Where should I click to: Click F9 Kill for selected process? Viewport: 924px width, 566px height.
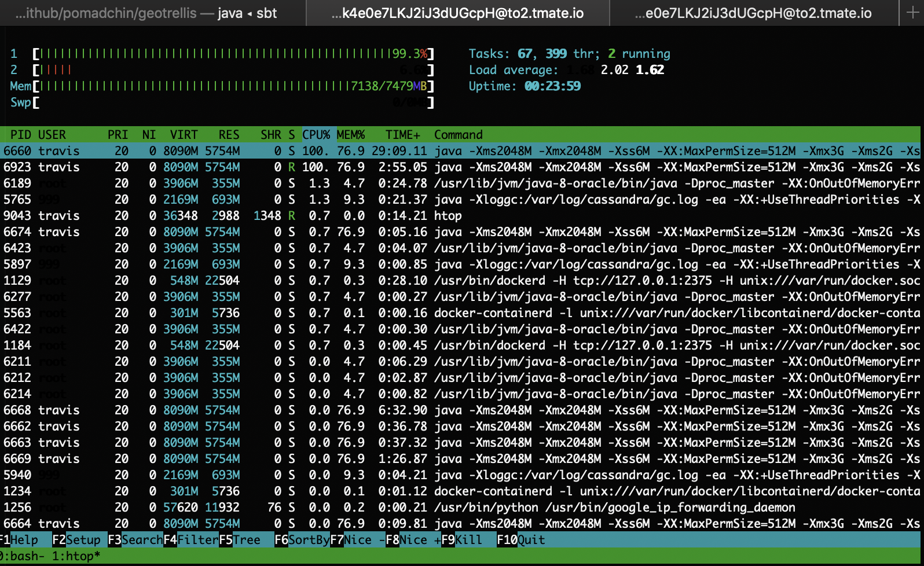[462, 540]
